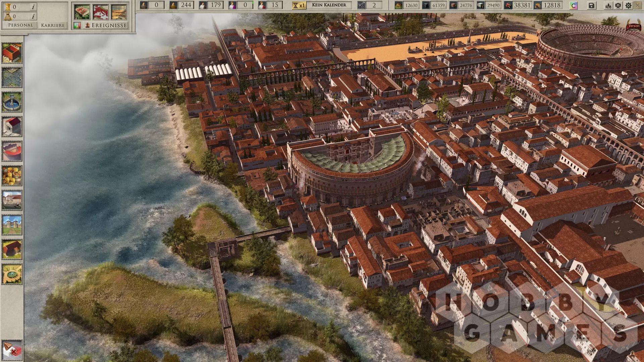Screen dimensions: 644x362
Task: Open the settings gear menu
Action: (628, 5)
